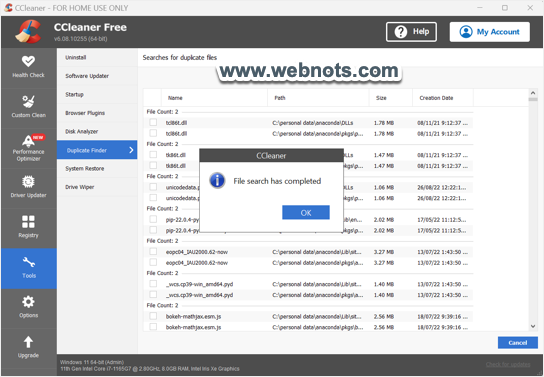Click the version text v6.08.10255
The image size is (544, 377).
pos(80,39)
